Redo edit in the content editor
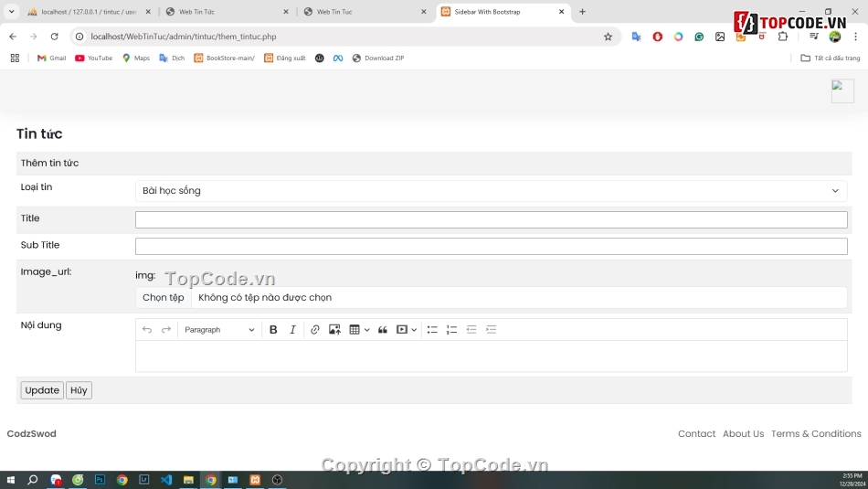Screen dimensions: 868x489 pyautogui.click(x=166, y=330)
